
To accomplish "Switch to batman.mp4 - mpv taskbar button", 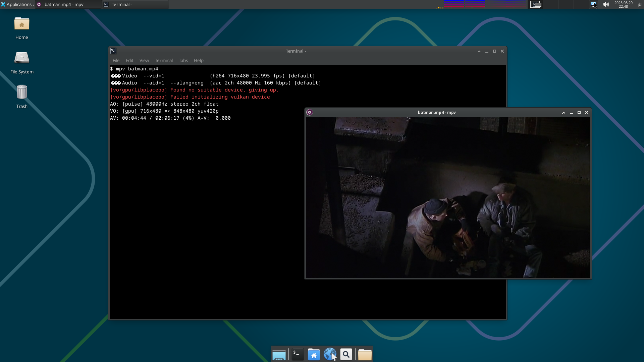I will point(68,4).
